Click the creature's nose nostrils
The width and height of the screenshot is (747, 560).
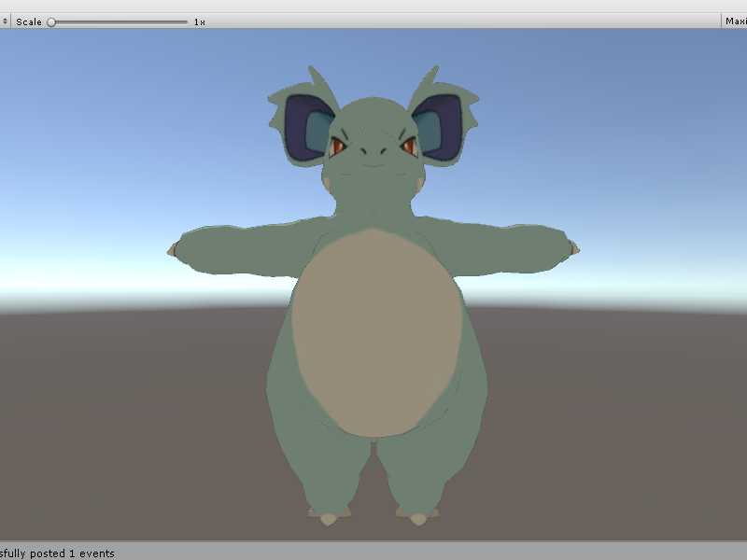(x=373, y=151)
